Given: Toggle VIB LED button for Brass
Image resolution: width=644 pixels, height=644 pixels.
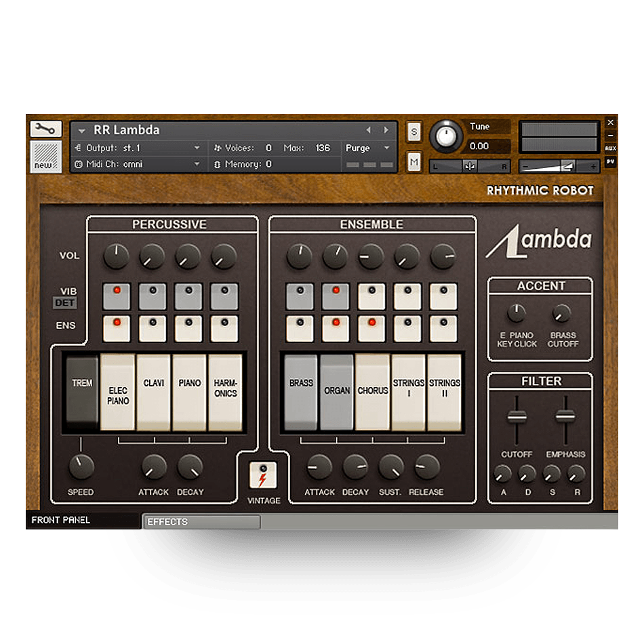Looking at the screenshot, I should click(300, 296).
